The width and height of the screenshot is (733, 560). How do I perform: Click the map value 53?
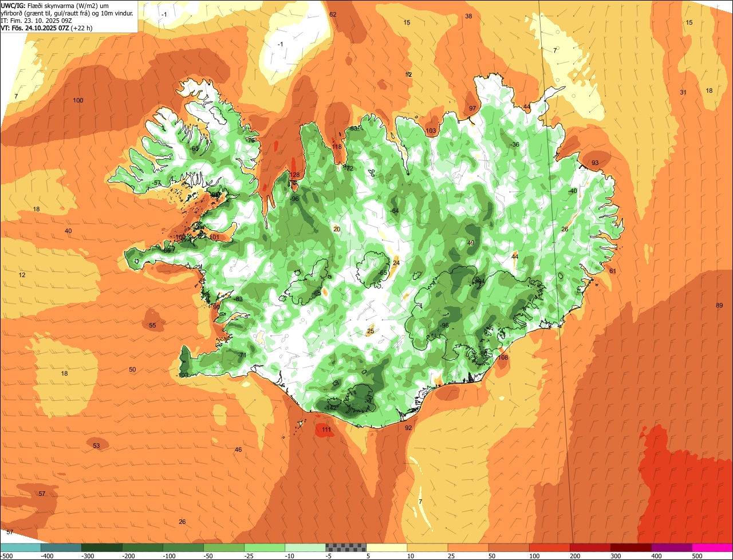point(96,446)
